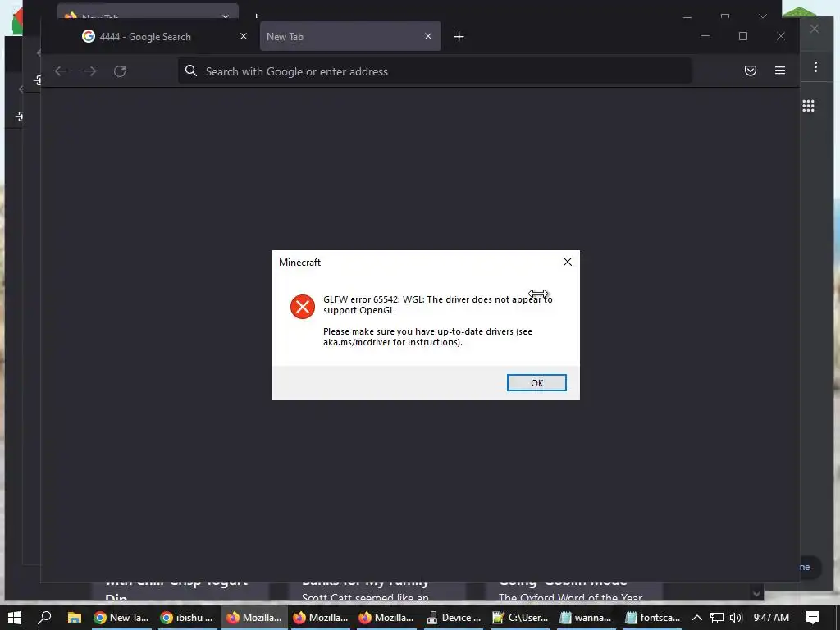This screenshot has height=630, width=840.
Task: Go back in Firefox
Action: pyautogui.click(x=61, y=71)
